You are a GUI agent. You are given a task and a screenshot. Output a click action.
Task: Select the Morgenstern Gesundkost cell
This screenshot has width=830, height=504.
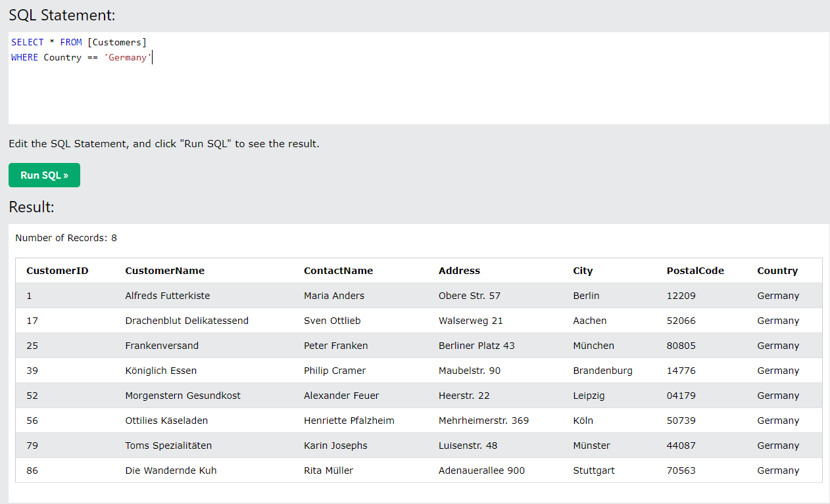pos(183,396)
